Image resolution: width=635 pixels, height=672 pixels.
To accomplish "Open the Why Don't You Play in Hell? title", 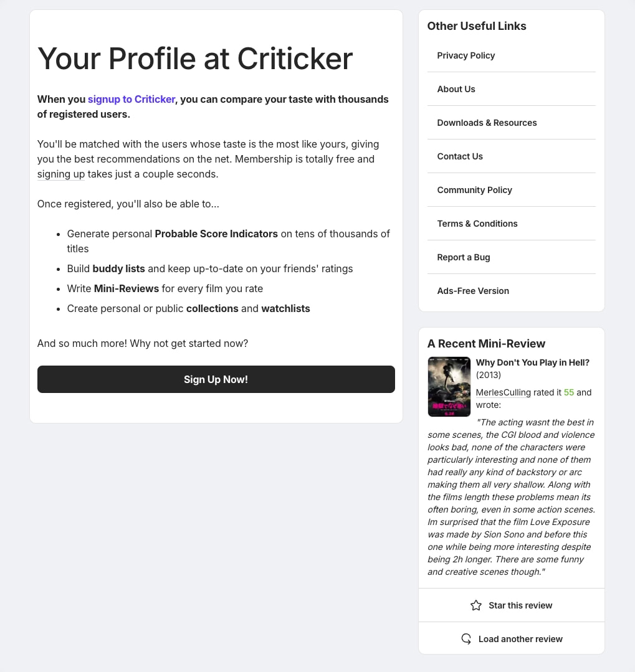I will [533, 362].
